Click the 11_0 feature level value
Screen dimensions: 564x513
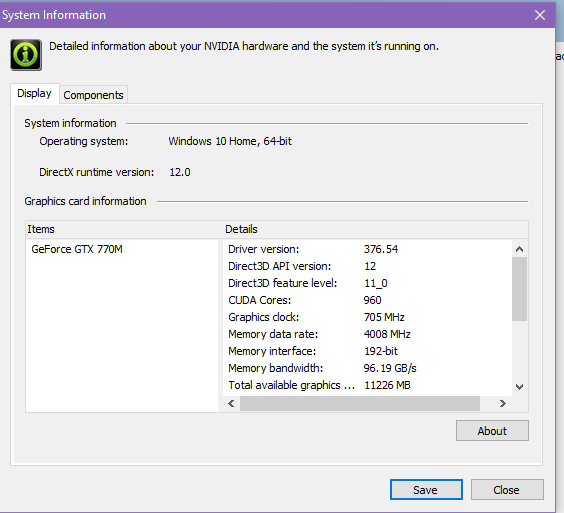pyautogui.click(x=376, y=283)
